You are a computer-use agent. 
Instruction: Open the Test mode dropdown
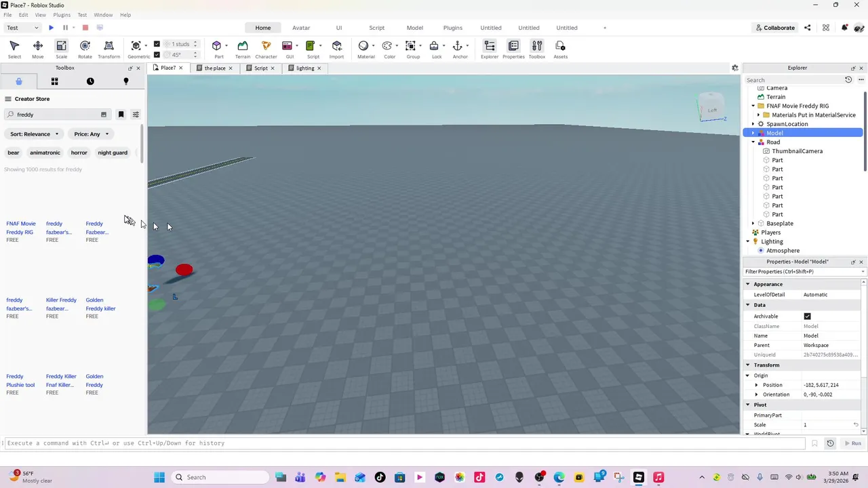pos(22,28)
